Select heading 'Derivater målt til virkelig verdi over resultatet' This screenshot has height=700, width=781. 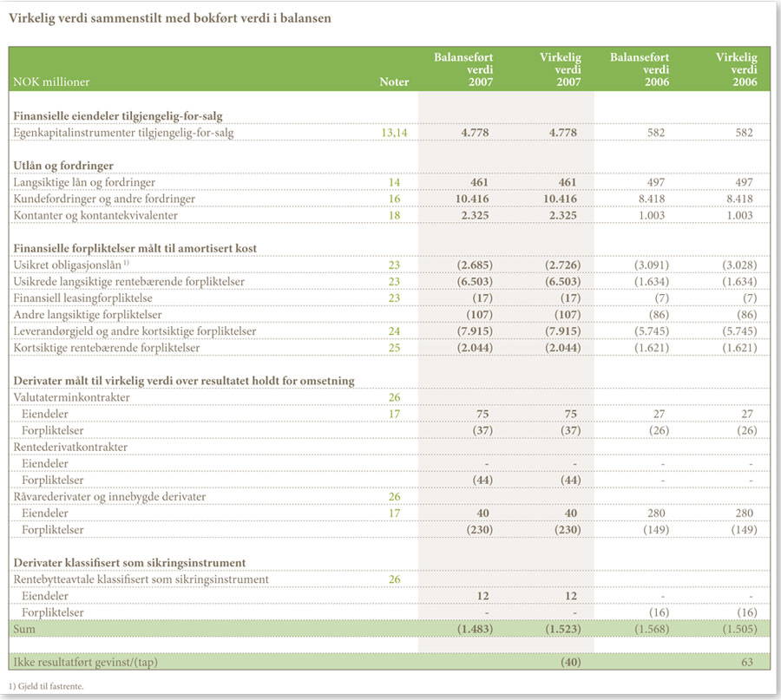(184, 381)
